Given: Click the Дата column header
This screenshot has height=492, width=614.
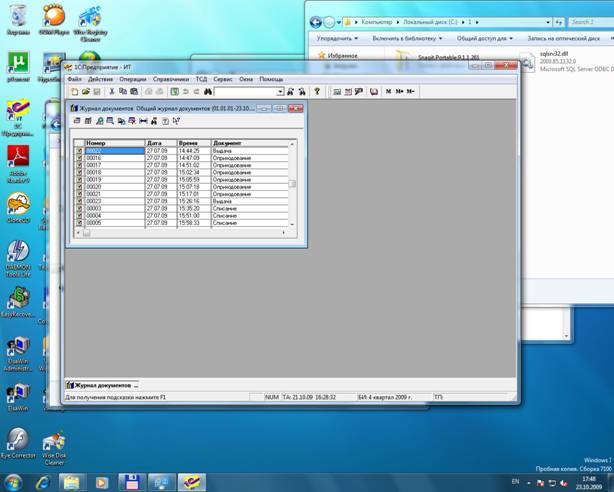Looking at the screenshot, I should click(161, 143).
